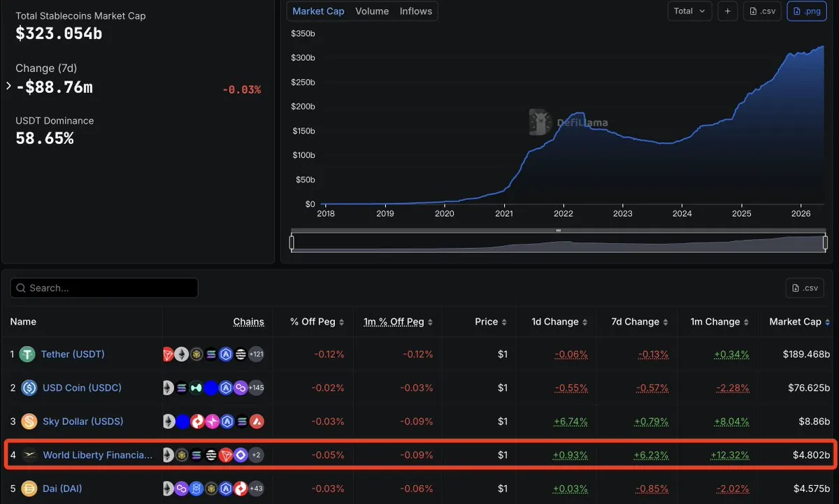Click the +43 chains badge for Dai

(256, 489)
